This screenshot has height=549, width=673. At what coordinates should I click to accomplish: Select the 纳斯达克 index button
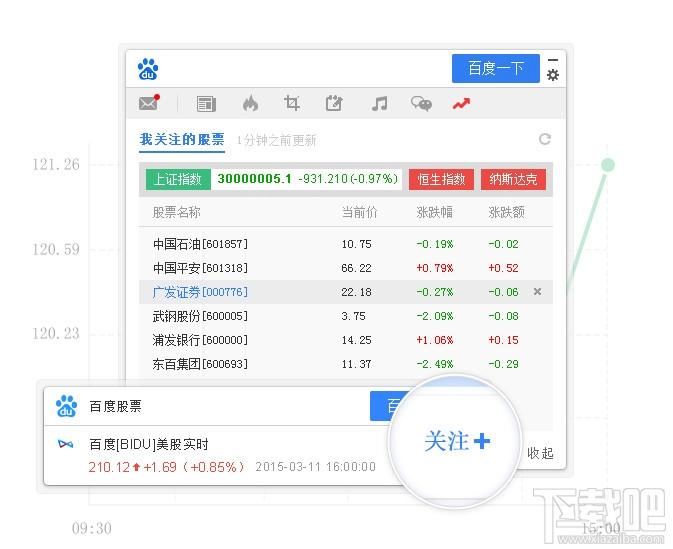pyautogui.click(x=514, y=179)
